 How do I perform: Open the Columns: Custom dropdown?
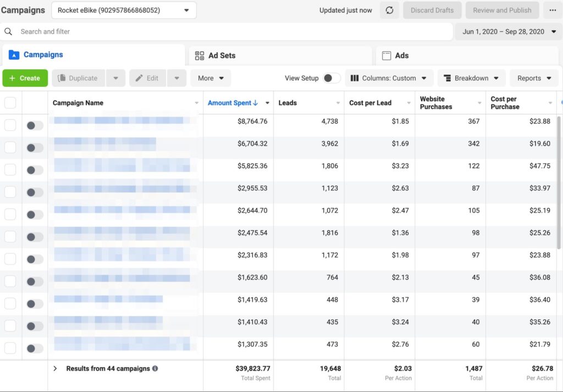[389, 78]
